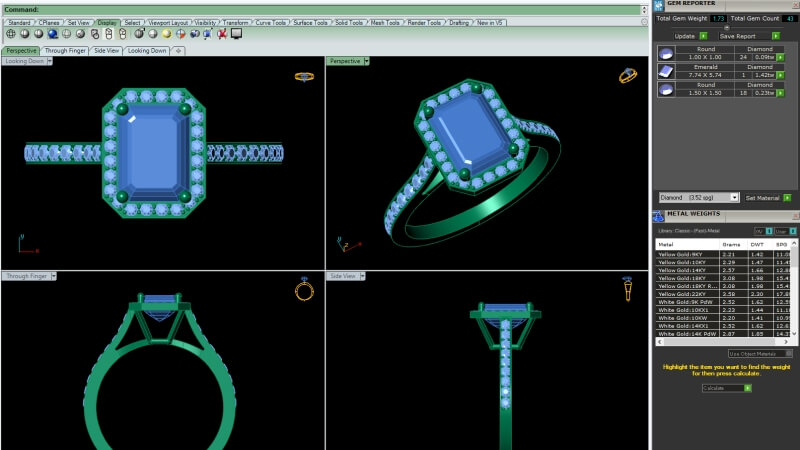Image resolution: width=800 pixels, height=450 pixels.
Task: Click the Save Report button
Action: pyautogui.click(x=748, y=36)
